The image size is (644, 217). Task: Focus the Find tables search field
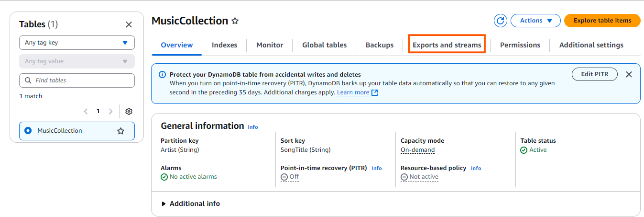click(x=77, y=80)
